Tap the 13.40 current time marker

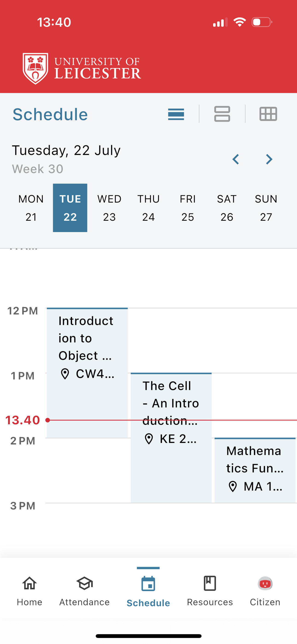pos(23,420)
